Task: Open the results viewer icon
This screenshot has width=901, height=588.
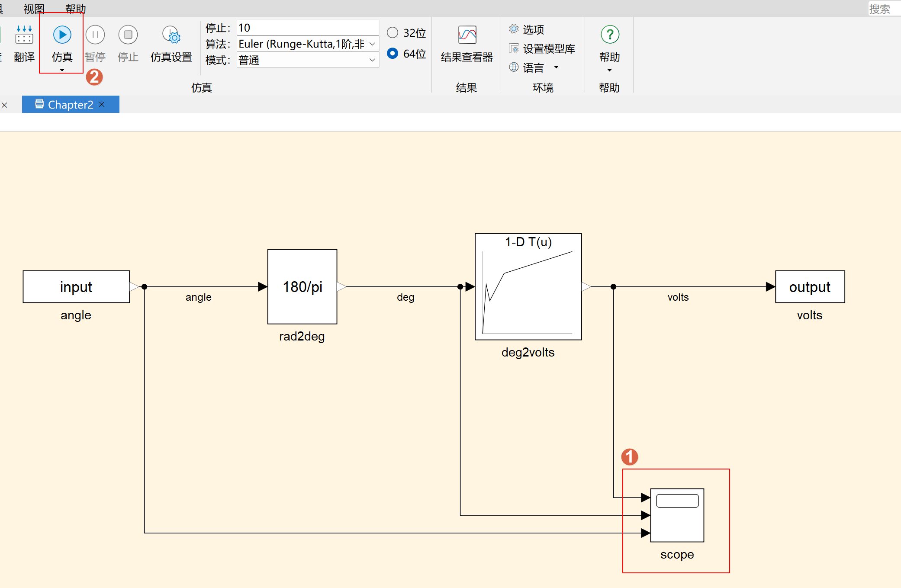Action: coord(467,35)
